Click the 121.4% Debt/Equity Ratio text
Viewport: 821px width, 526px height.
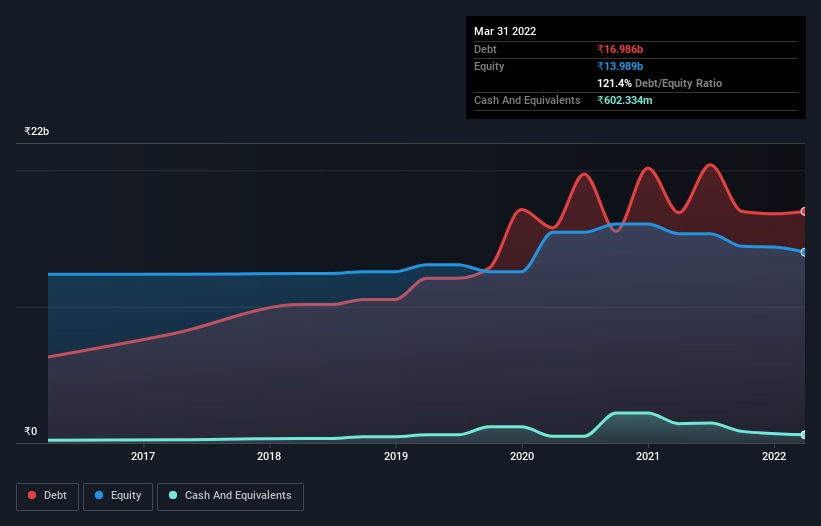pos(659,83)
